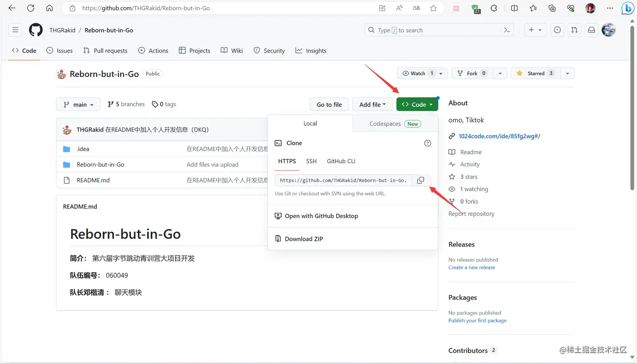Open browser settings three-dot menu
637x364 pixels.
[x=610, y=8]
